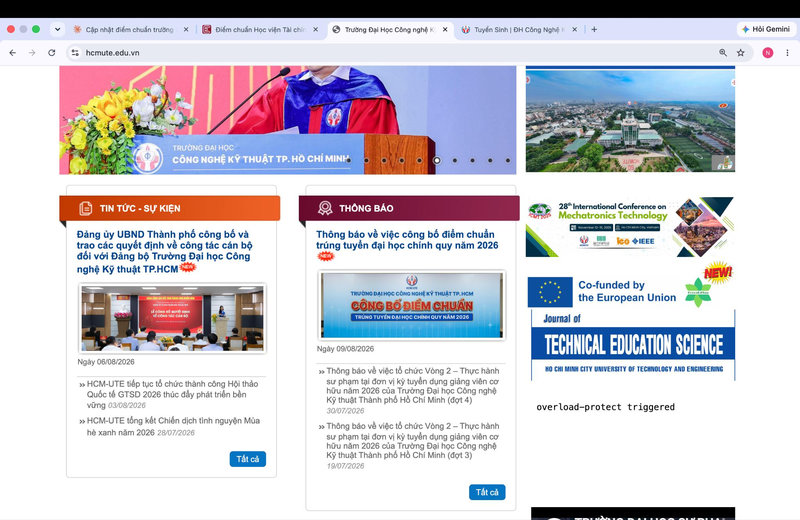Click the THÔNG BÁO ribbon badge icon
The width and height of the screenshot is (800, 520).
325,208
